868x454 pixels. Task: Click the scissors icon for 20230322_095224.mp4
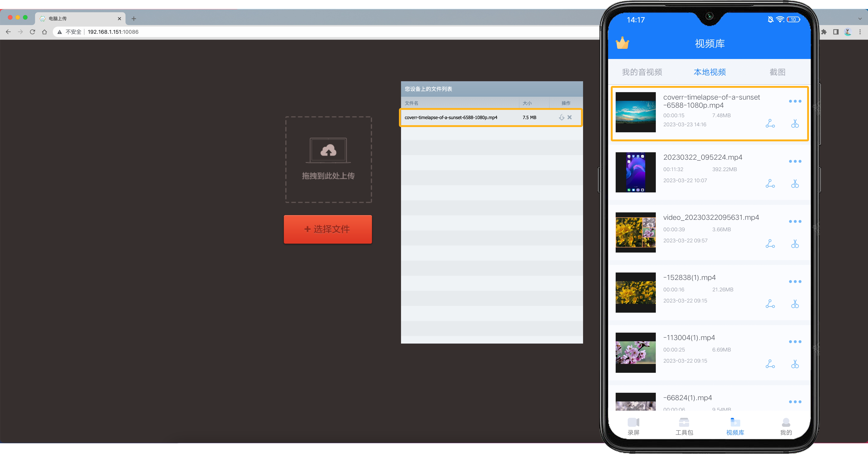795,184
